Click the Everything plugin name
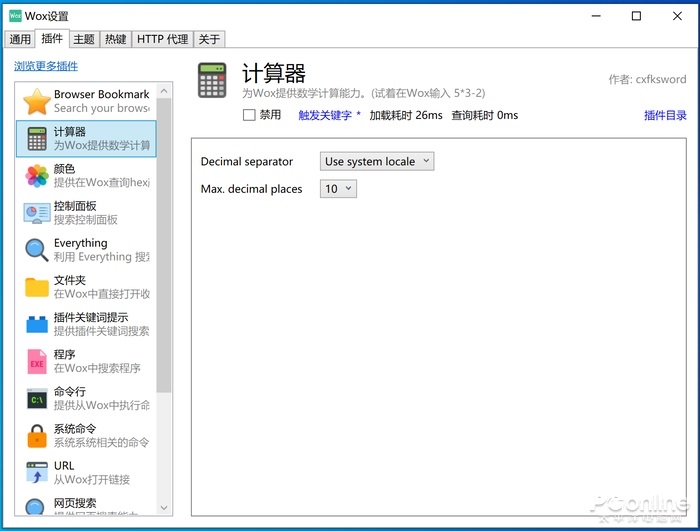The image size is (700, 531). coord(81,243)
